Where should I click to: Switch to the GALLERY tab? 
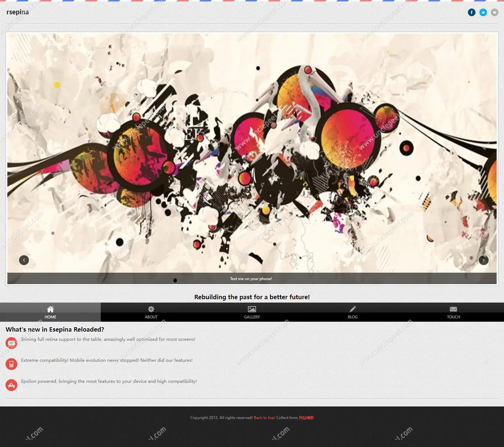click(252, 312)
